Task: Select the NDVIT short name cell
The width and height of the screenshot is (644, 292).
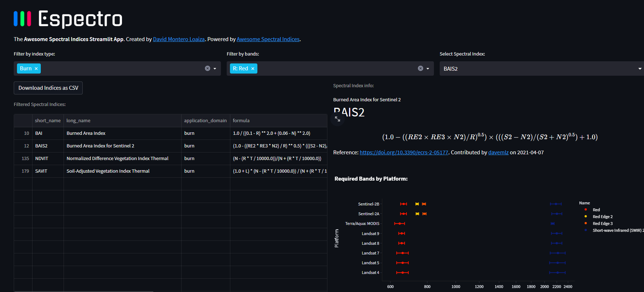Action: pyautogui.click(x=48, y=159)
